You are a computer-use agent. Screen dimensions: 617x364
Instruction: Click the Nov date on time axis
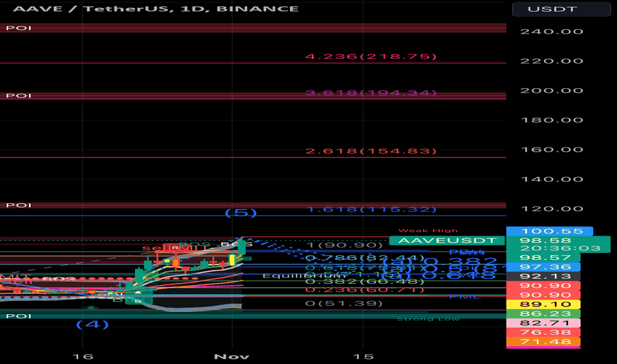point(232,357)
